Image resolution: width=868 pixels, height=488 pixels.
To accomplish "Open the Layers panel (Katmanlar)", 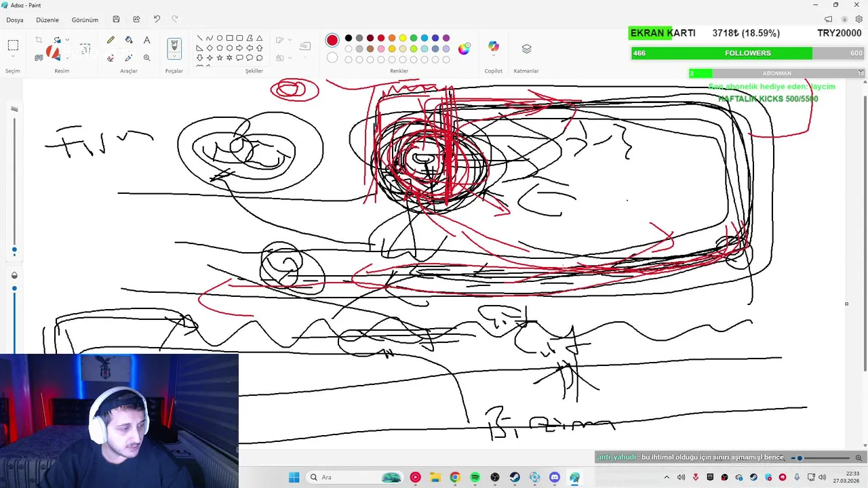I will [526, 49].
